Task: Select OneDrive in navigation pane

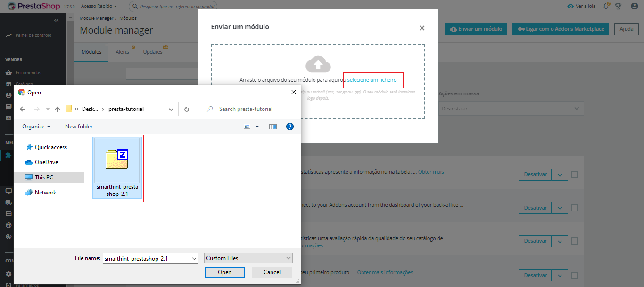Action: tap(41, 162)
